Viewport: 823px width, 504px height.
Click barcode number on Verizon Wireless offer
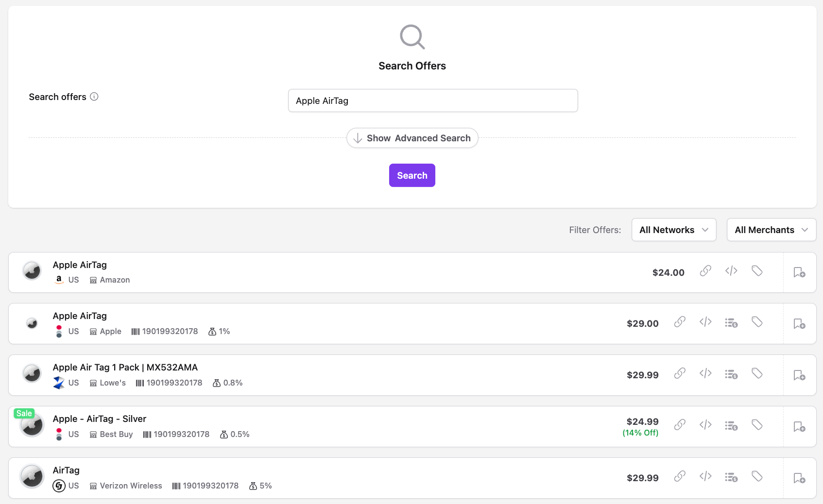pyautogui.click(x=210, y=486)
